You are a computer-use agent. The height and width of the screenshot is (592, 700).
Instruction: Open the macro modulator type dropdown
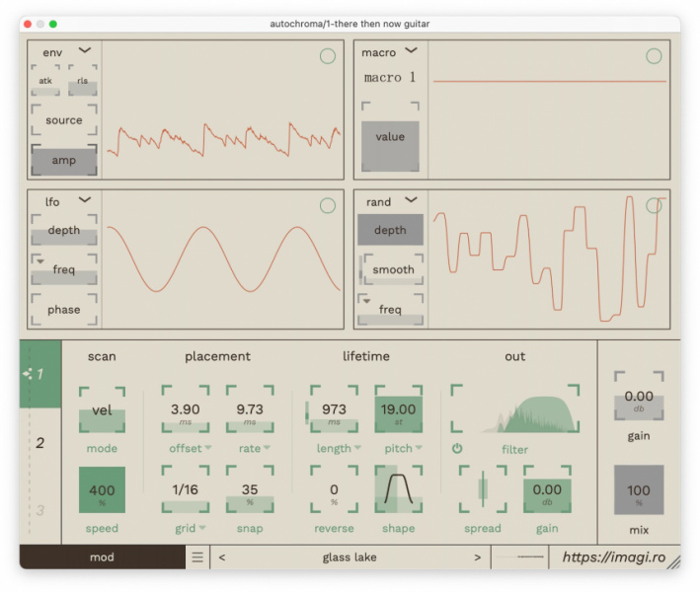[411, 50]
